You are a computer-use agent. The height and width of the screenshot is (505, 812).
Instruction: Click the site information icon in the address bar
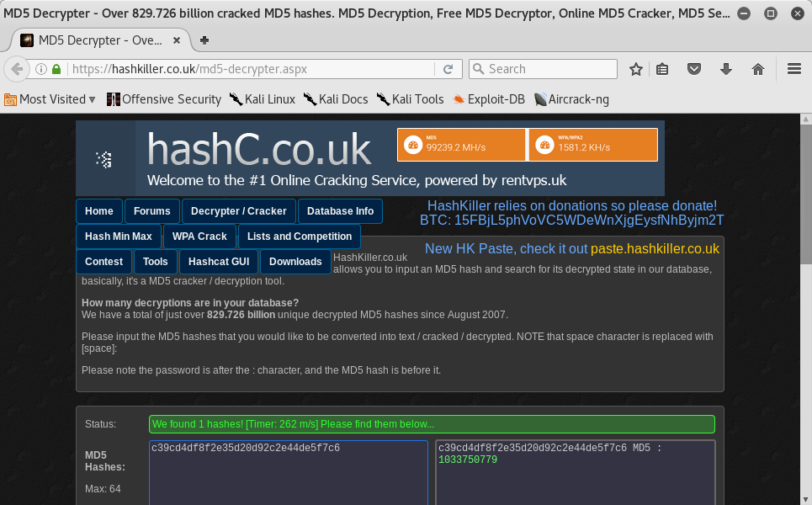41,69
